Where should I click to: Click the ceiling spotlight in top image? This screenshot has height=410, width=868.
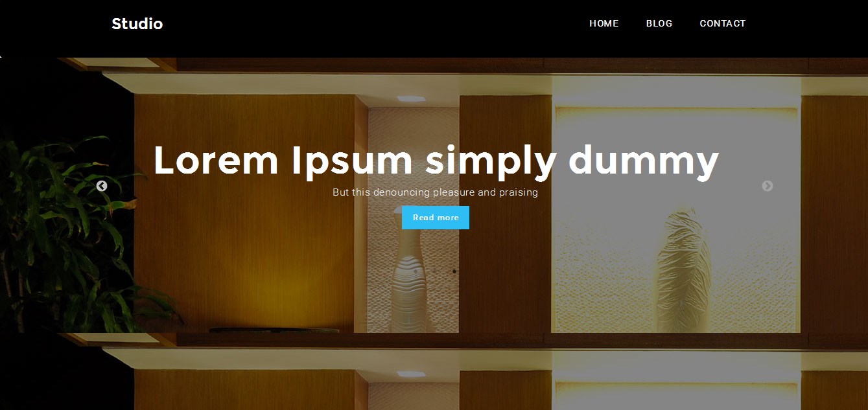coord(411,99)
